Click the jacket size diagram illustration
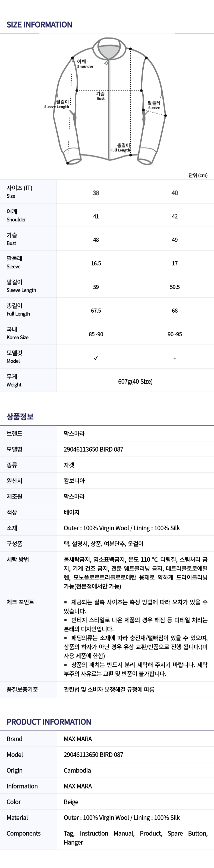Screen dimensions: 214x868 click(109, 101)
